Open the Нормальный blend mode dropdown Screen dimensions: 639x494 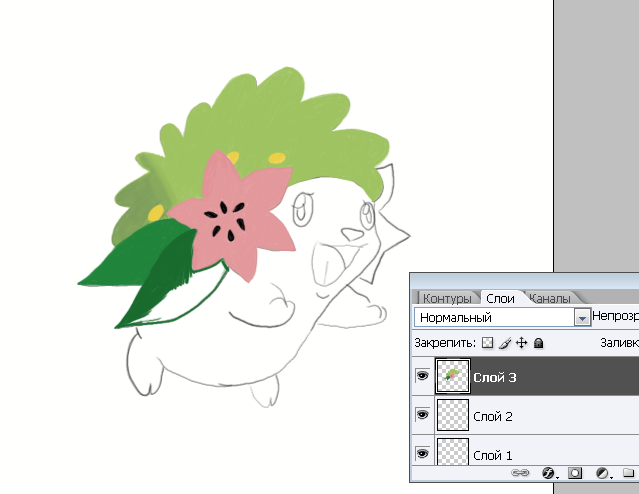(502, 317)
